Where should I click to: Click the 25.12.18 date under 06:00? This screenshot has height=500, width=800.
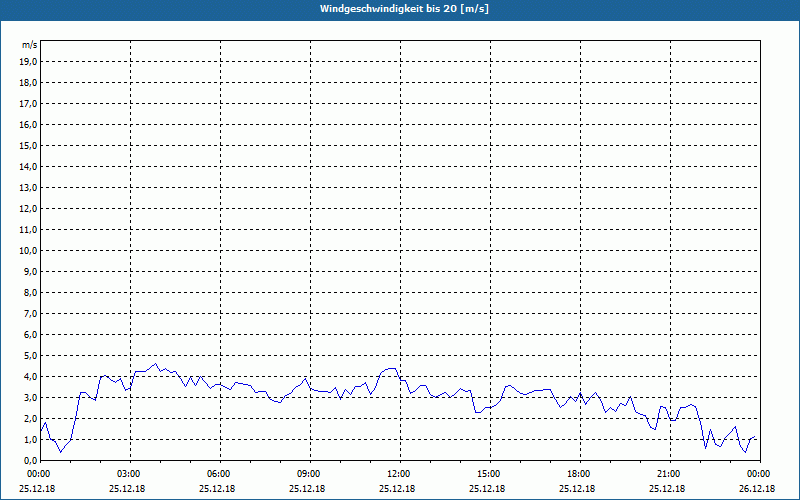tap(217, 488)
